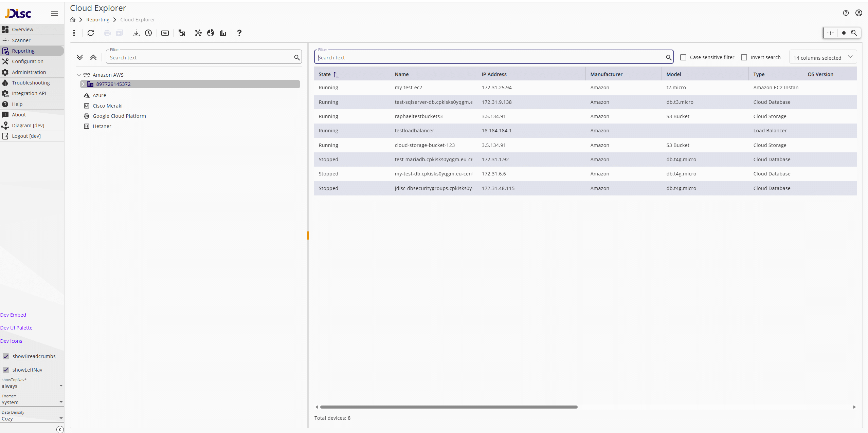The width and height of the screenshot is (868, 433).
Task: Open the SQL query viewer
Action: [x=165, y=33]
